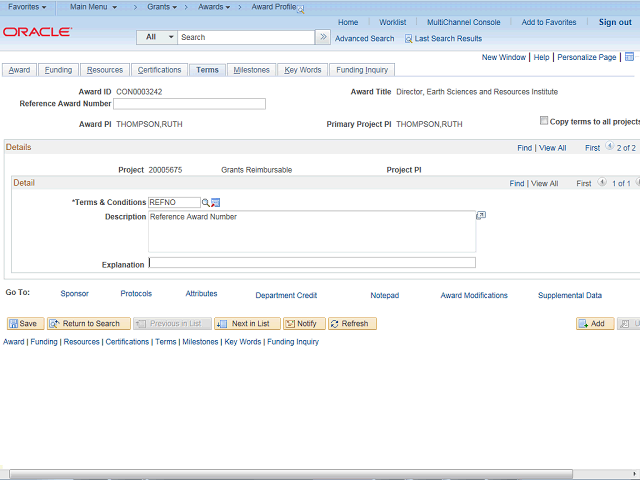640x480 pixels.
Task: Click the Oracle logo
Action: coord(38,32)
